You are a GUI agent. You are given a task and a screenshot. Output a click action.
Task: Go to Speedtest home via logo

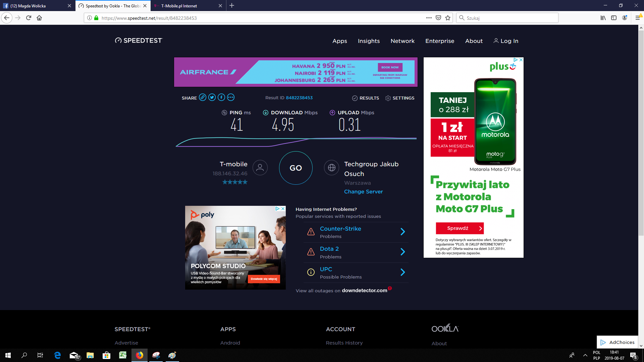click(x=139, y=41)
